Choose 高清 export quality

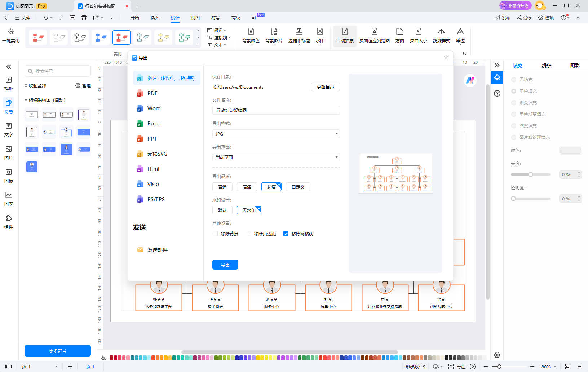[x=247, y=187]
